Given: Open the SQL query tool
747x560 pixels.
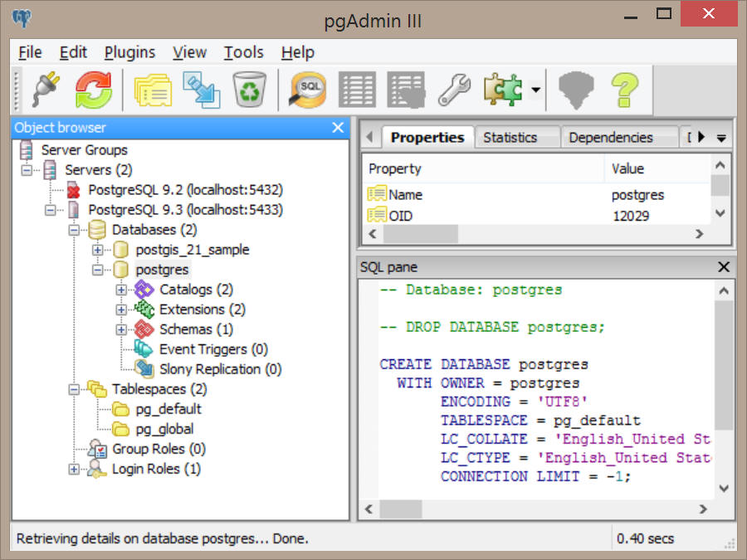Looking at the screenshot, I should pyautogui.click(x=307, y=90).
